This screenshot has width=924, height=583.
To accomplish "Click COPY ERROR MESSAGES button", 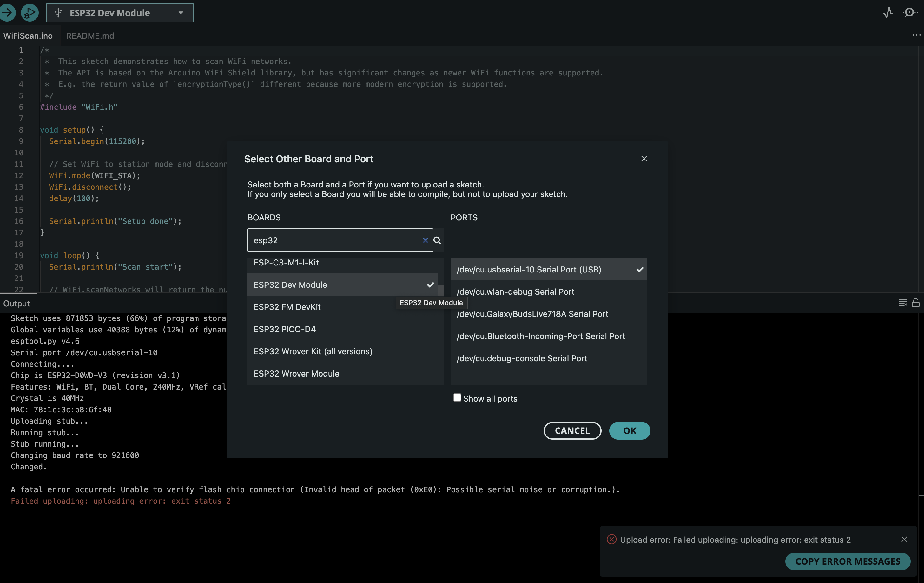I will (x=848, y=561).
